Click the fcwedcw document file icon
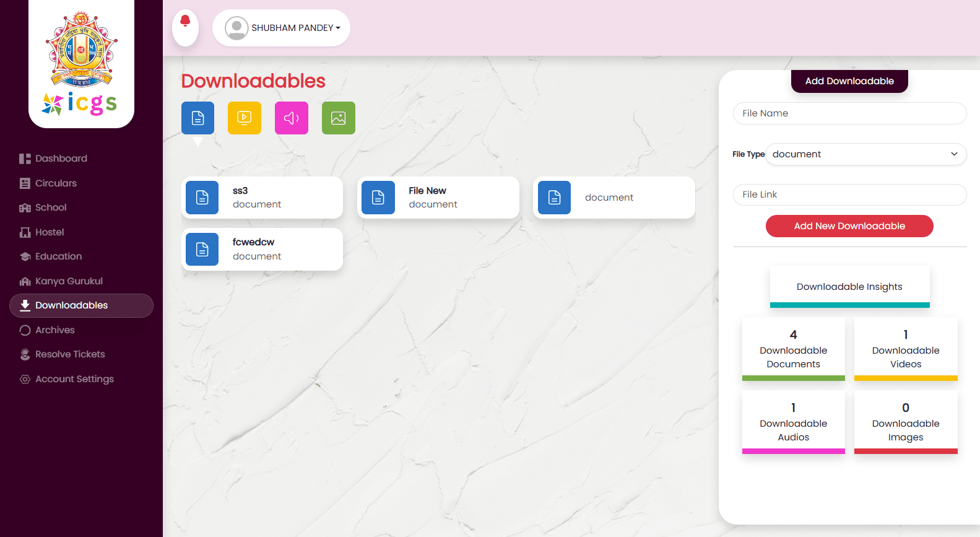 202,250
